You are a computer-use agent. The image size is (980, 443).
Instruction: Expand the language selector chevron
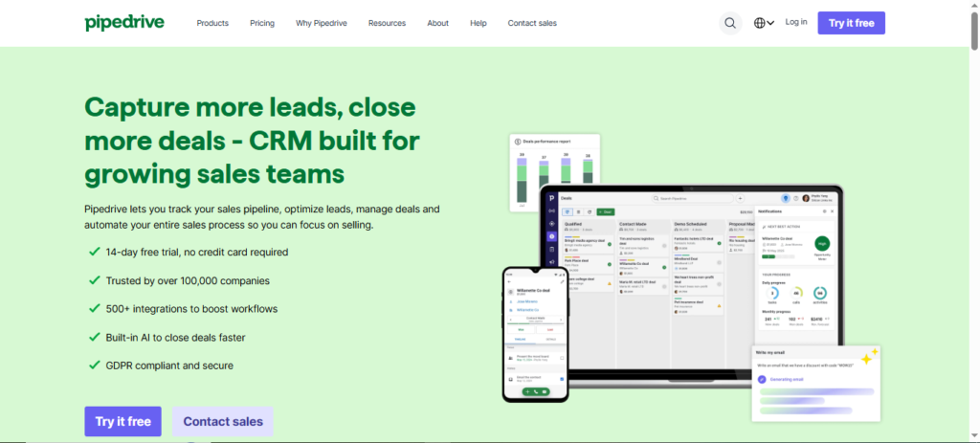click(x=771, y=24)
